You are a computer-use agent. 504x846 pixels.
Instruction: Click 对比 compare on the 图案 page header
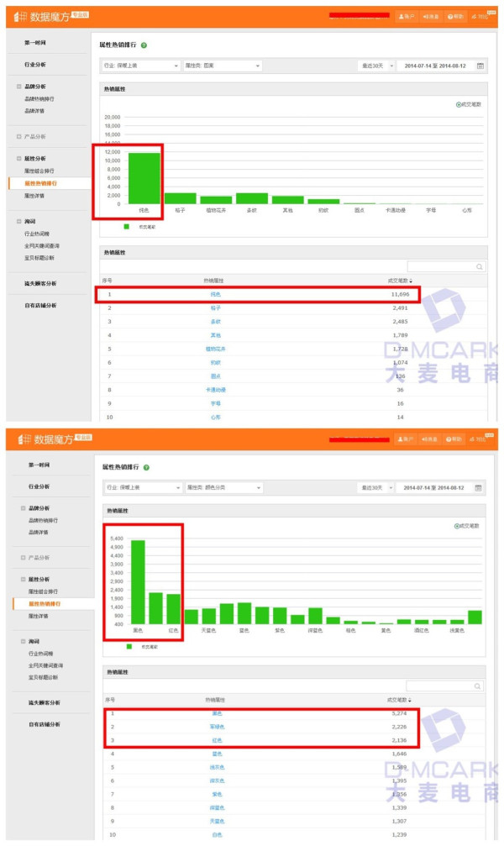click(480, 17)
